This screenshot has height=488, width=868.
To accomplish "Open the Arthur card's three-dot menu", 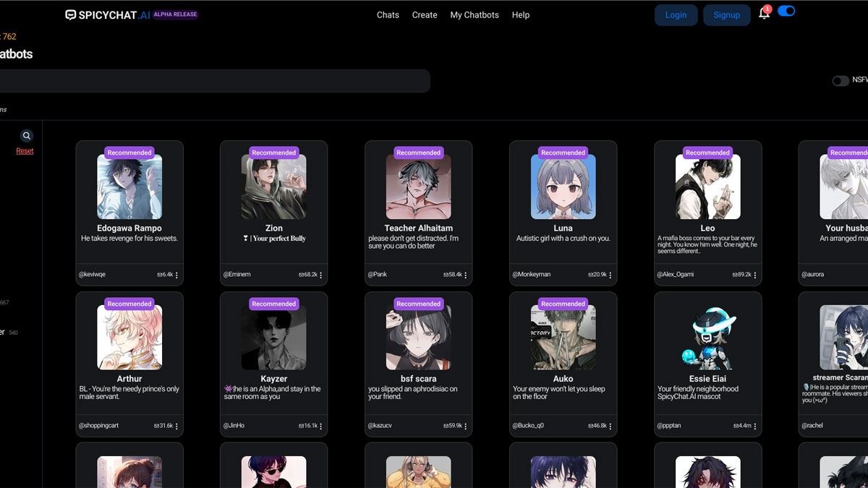I will [x=176, y=427].
